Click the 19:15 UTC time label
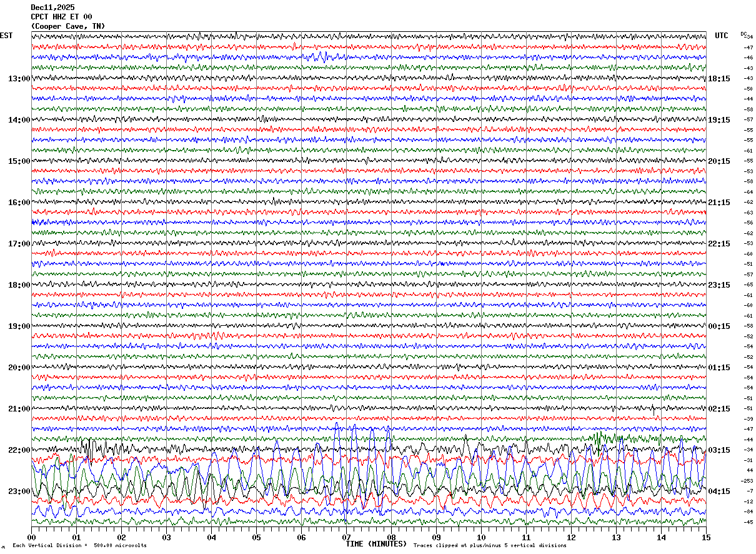 tap(719, 120)
